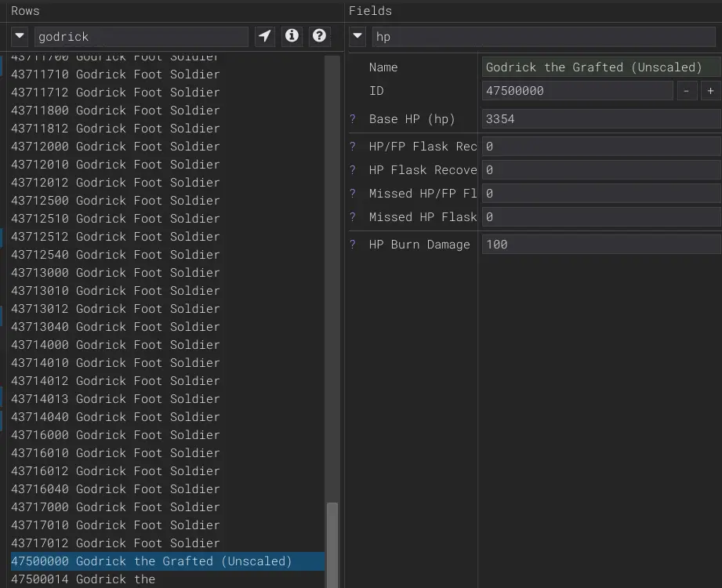Edit the Base HP value 3354
The height and width of the screenshot is (588, 722).
[601, 119]
